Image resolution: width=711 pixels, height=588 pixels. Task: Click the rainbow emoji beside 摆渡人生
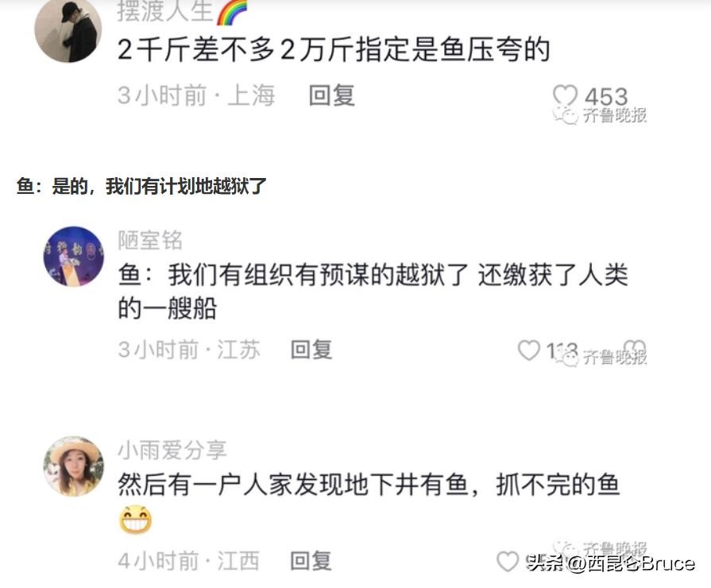pyautogui.click(x=232, y=12)
